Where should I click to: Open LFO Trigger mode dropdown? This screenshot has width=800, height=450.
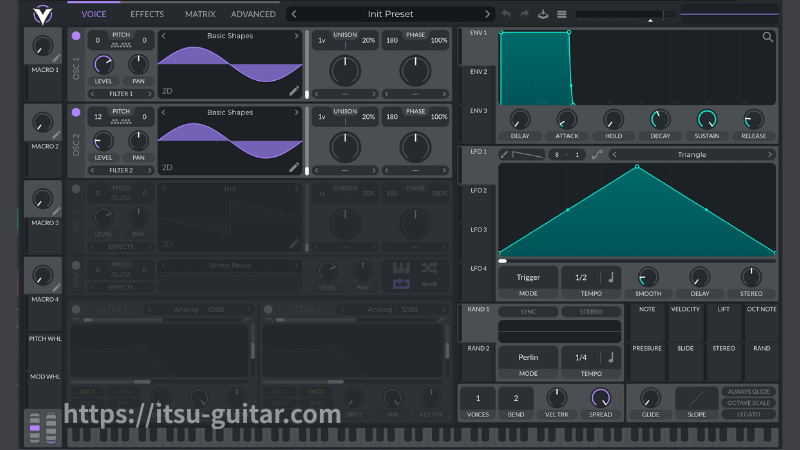click(x=528, y=277)
